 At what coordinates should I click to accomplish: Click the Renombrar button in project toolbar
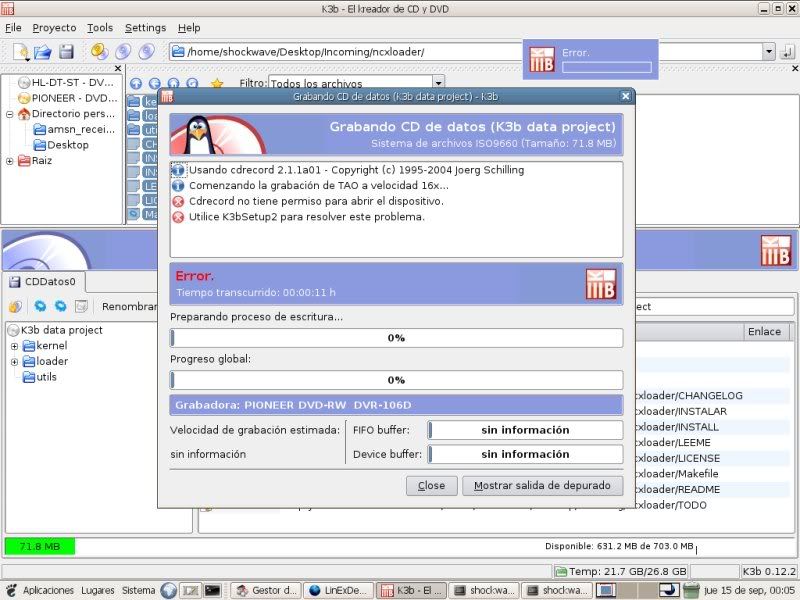pos(130,307)
